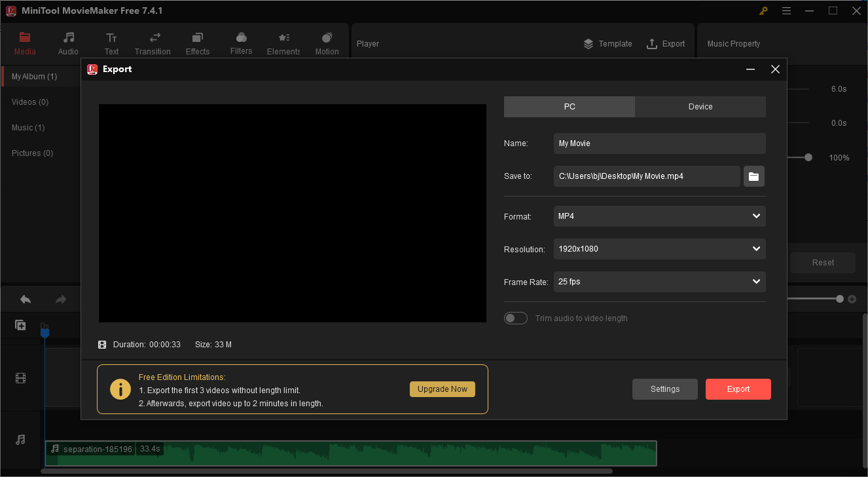Image resolution: width=868 pixels, height=477 pixels.
Task: Browse for save folder with folder icon
Action: point(754,176)
